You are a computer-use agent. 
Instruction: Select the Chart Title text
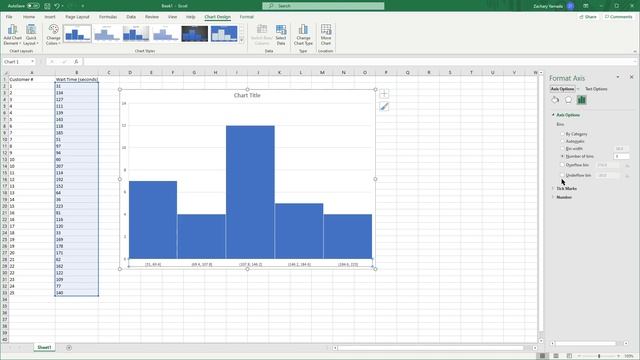tap(247, 95)
